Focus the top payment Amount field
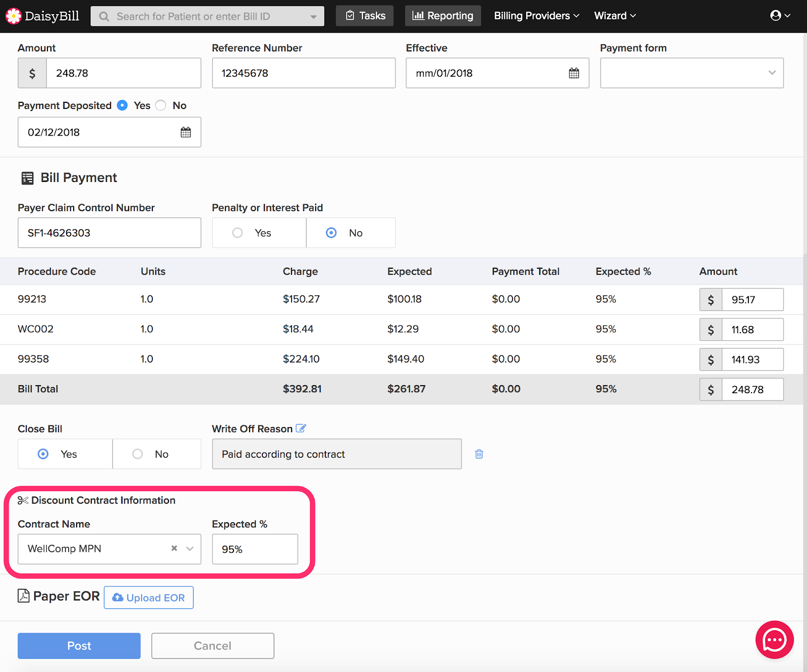Viewport: 807px width, 672px height. click(x=124, y=73)
